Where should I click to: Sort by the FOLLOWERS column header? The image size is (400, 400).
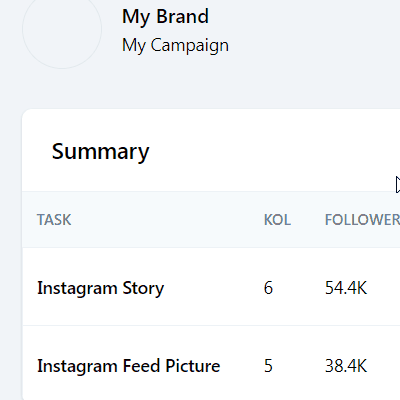pyautogui.click(x=362, y=220)
